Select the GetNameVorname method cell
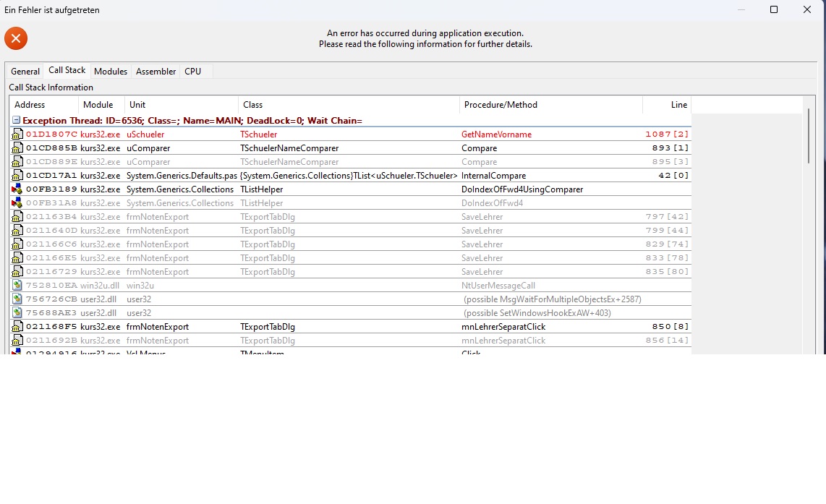This screenshot has width=826, height=504. pyautogui.click(x=496, y=134)
